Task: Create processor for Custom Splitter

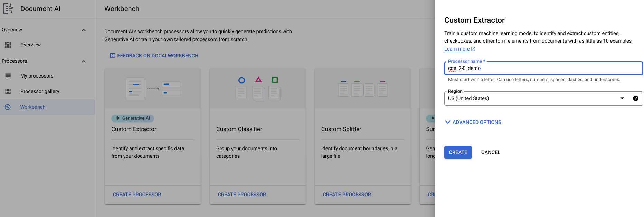Action: [347, 195]
